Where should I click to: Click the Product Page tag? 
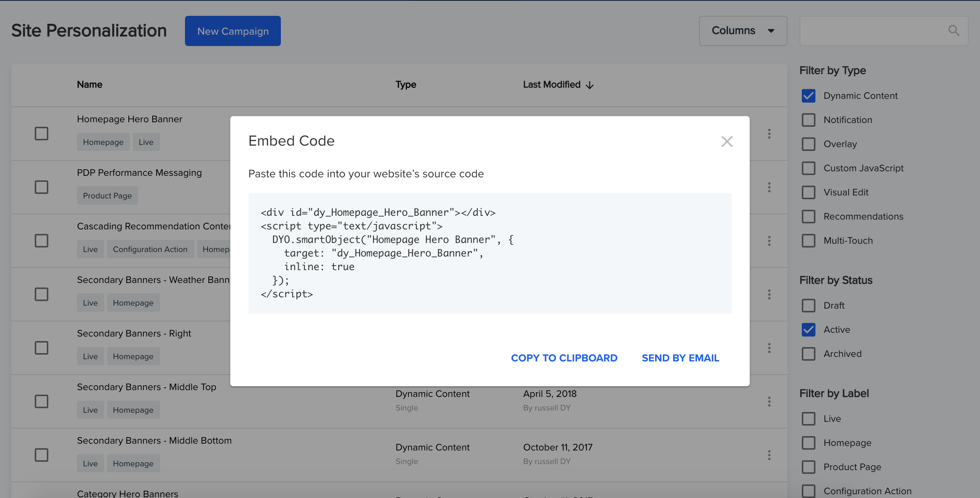107,196
